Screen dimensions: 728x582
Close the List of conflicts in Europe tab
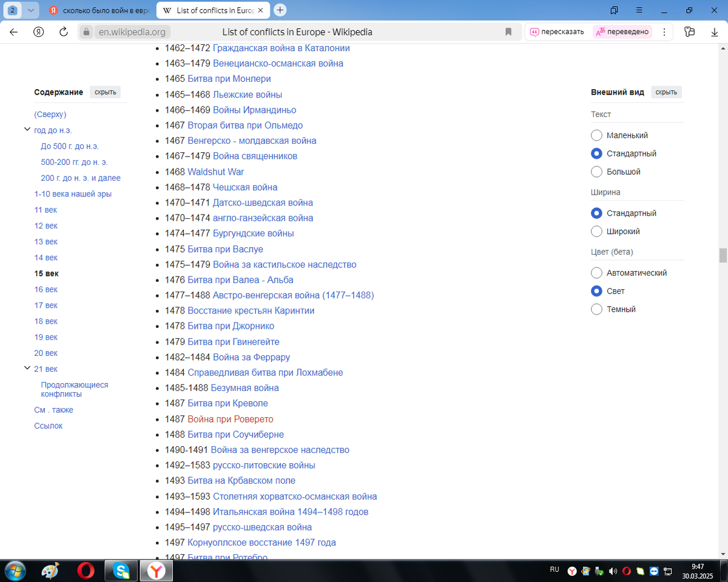(x=260, y=10)
